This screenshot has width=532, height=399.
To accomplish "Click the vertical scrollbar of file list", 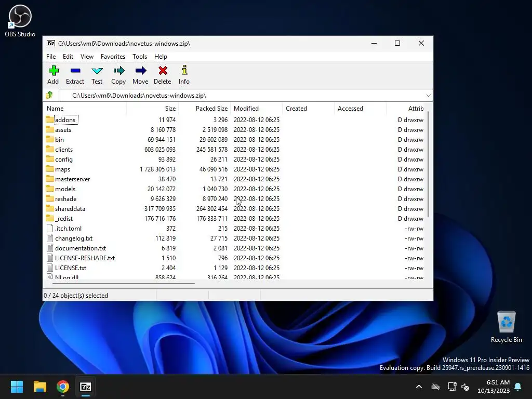I will click(429, 164).
